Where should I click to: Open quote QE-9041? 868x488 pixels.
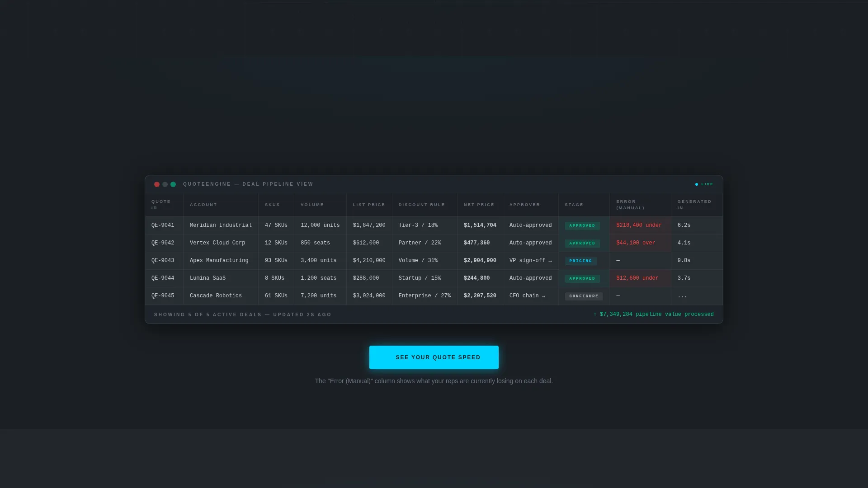coord(163,225)
